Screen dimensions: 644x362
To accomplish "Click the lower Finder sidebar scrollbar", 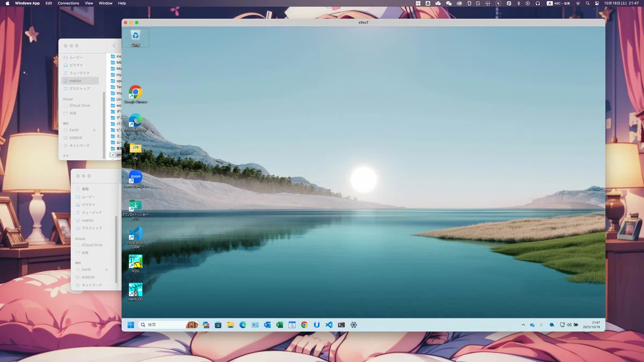I will (x=116, y=249).
